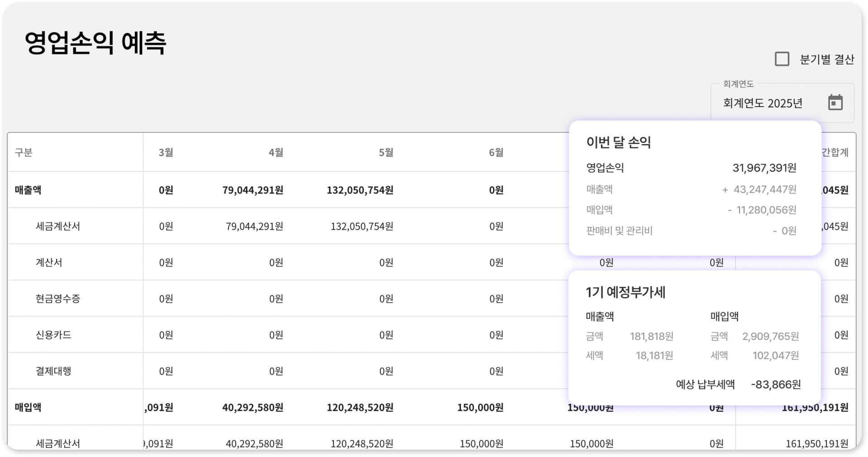Viewport: 868px width, 457px height.
Task: Open the calendar icon for 회계연도
Action: click(835, 103)
